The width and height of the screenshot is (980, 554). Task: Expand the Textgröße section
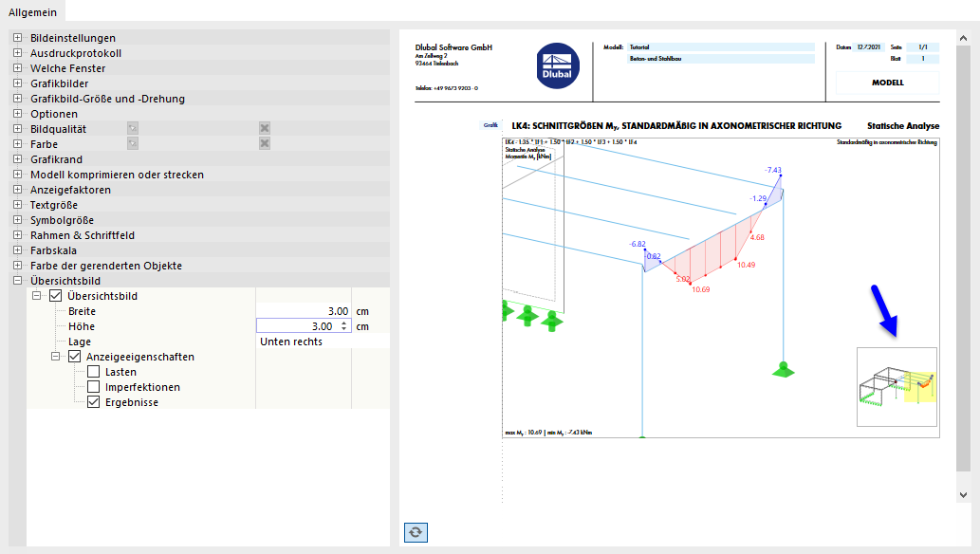pos(17,205)
